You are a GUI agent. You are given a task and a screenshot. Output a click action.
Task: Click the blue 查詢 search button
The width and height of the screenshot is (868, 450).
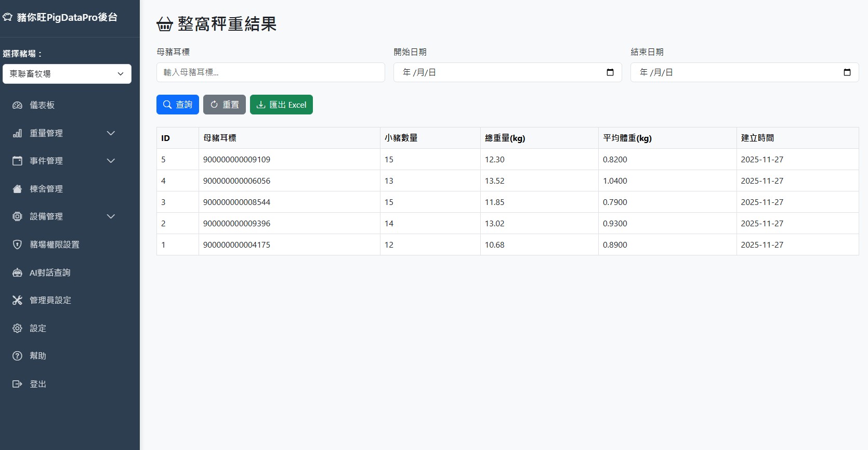pos(178,105)
